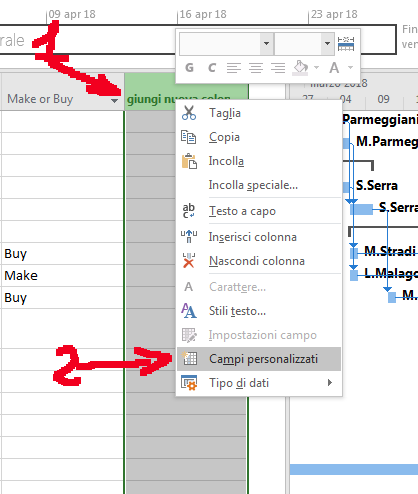Open Make or Buy column filter arrow
418x494 pixels.
[114, 100]
